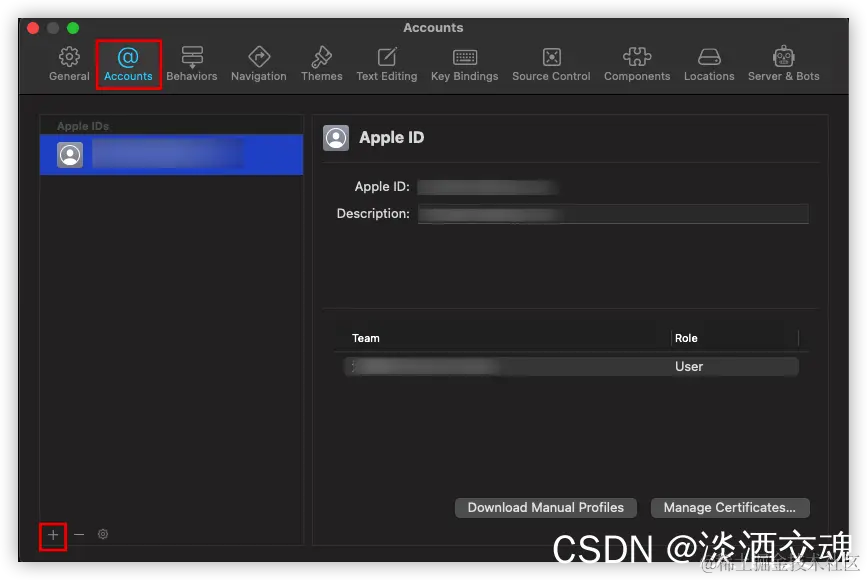Open Manage Certificates dialog

point(730,508)
